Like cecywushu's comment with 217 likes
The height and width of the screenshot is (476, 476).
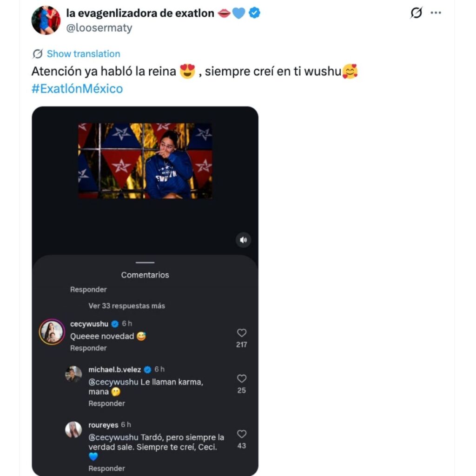(x=241, y=332)
